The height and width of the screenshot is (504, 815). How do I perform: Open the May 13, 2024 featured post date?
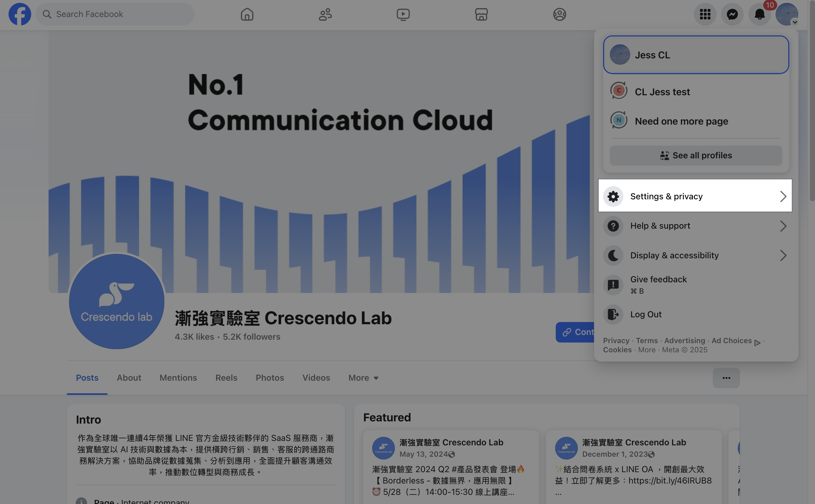click(x=423, y=454)
